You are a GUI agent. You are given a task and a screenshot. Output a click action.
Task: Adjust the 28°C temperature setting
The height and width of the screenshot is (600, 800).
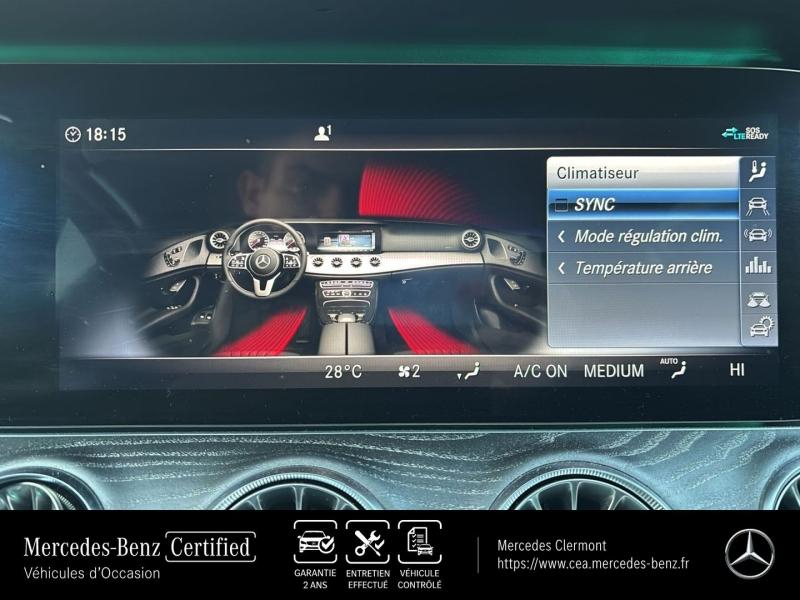(x=343, y=371)
